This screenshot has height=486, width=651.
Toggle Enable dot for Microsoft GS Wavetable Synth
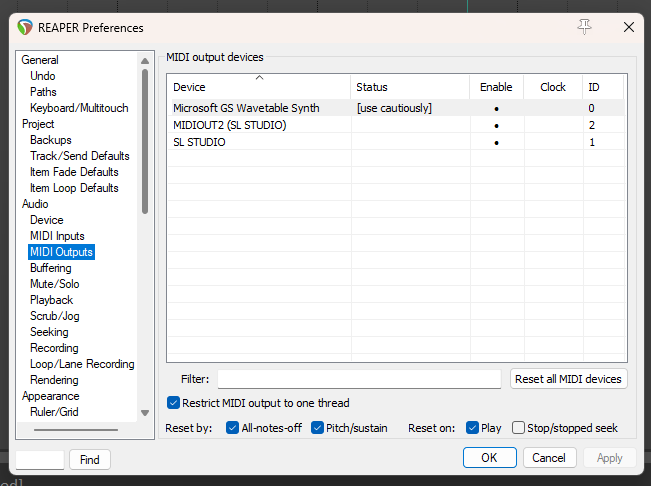pyautogui.click(x=496, y=108)
